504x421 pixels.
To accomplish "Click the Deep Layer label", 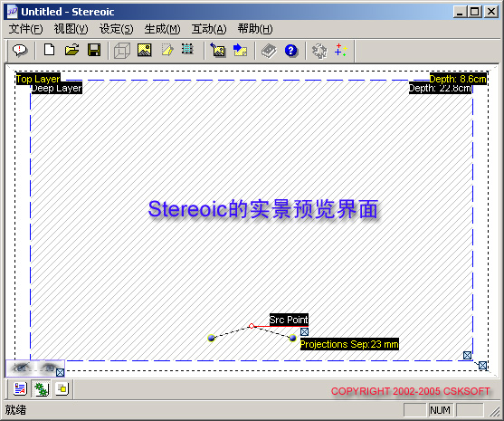I will (x=57, y=88).
